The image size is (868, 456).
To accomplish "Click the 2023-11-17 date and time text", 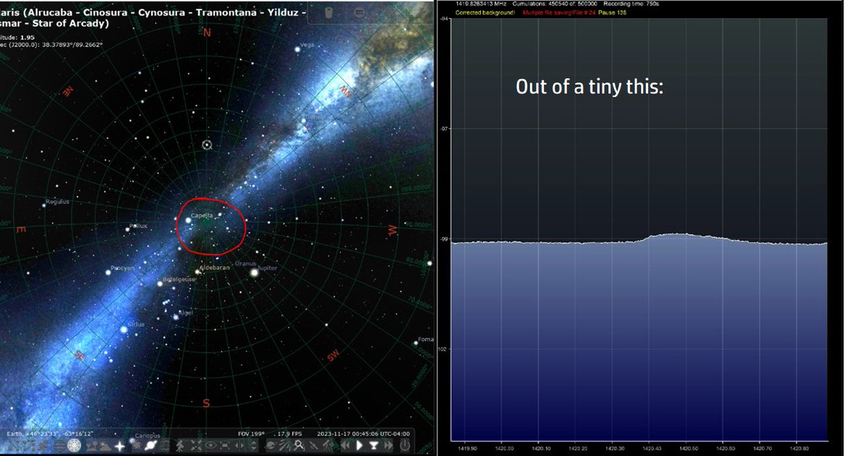I will pos(364,434).
